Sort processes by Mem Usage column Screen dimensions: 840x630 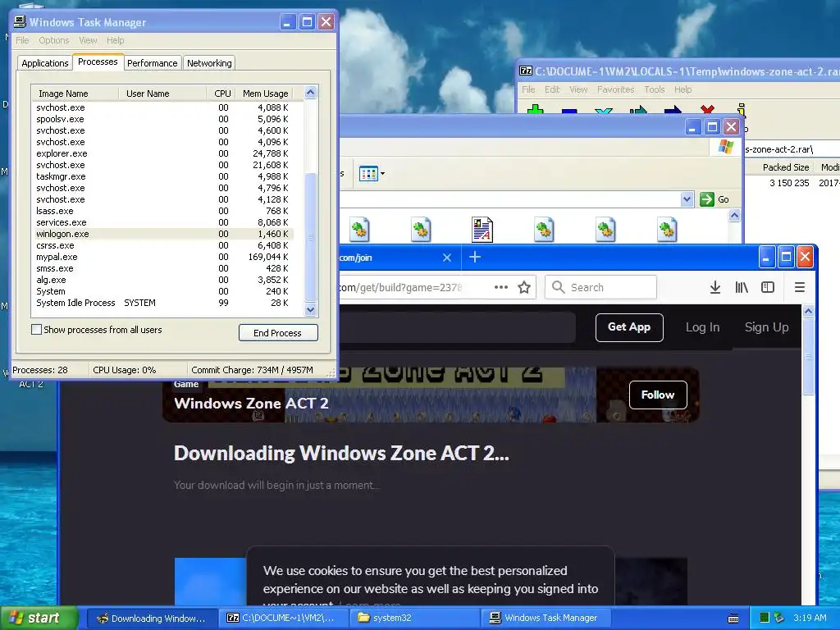(x=267, y=94)
